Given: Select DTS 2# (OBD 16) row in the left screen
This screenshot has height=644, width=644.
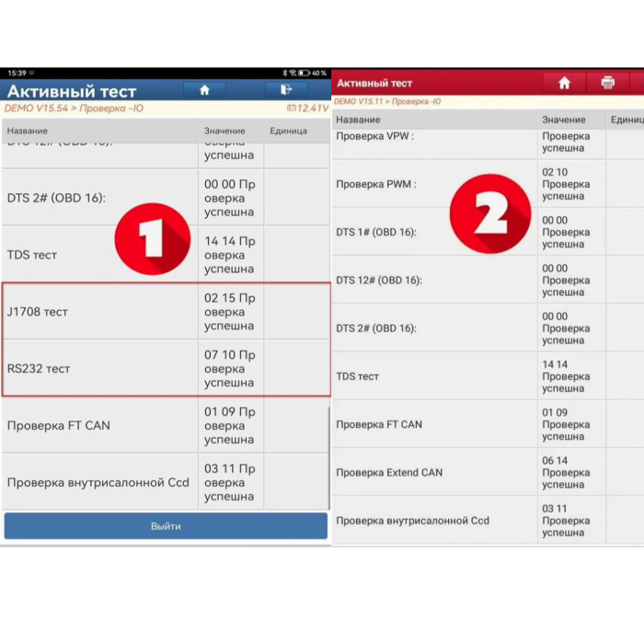Looking at the screenshot, I should point(166,198).
